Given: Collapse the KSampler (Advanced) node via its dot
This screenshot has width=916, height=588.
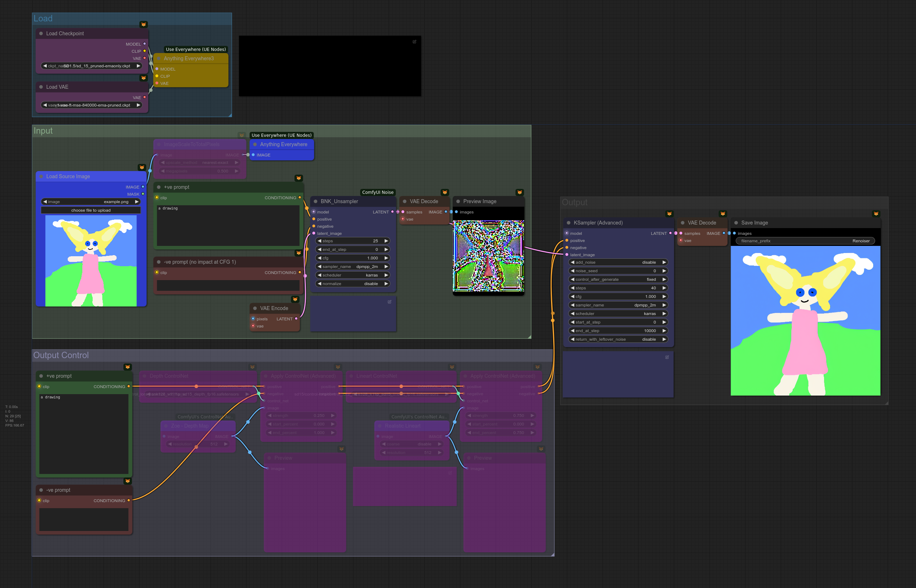Looking at the screenshot, I should [x=568, y=223].
